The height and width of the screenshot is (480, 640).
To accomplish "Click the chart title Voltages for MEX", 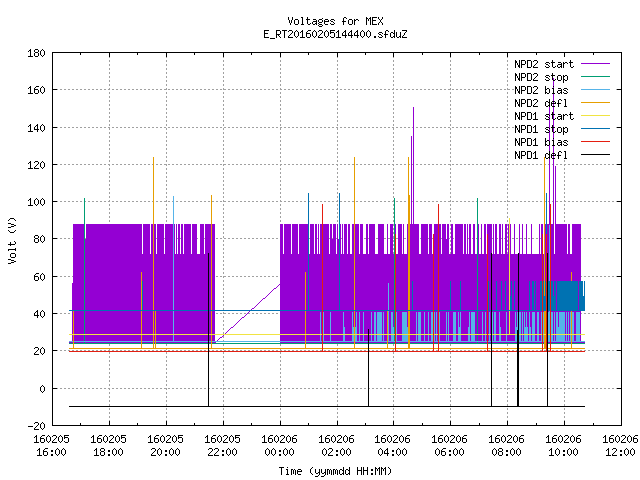I will coord(335,21).
